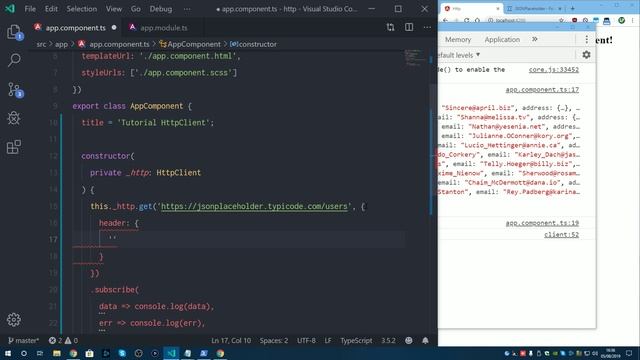Open the Search view in activity bar
The width and height of the screenshot is (640, 360).
coord(14,60)
